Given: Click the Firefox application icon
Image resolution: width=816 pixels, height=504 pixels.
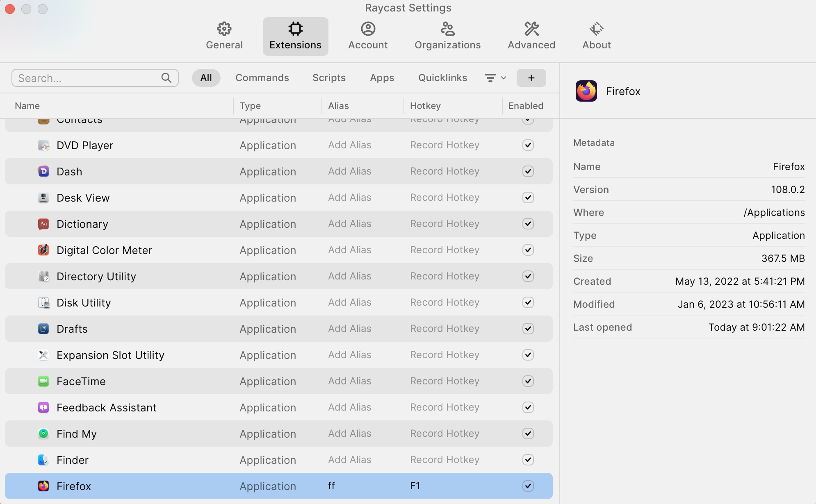Looking at the screenshot, I should click(44, 485).
